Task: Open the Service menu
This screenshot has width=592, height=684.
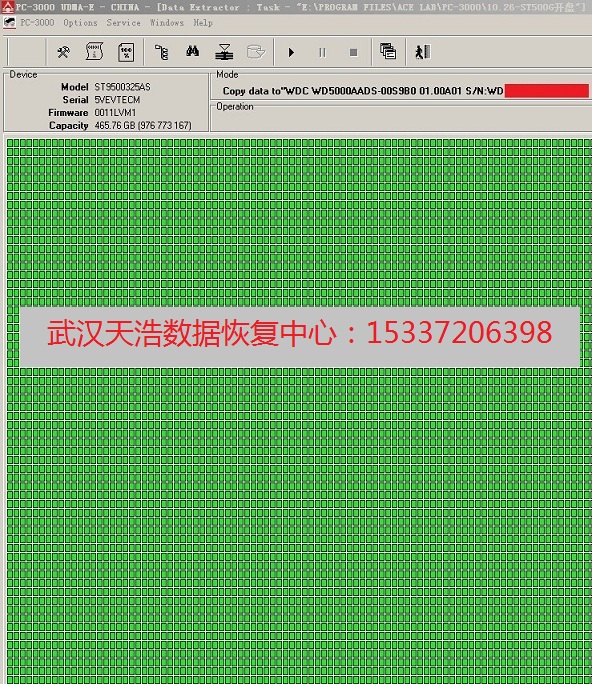Action: click(123, 23)
